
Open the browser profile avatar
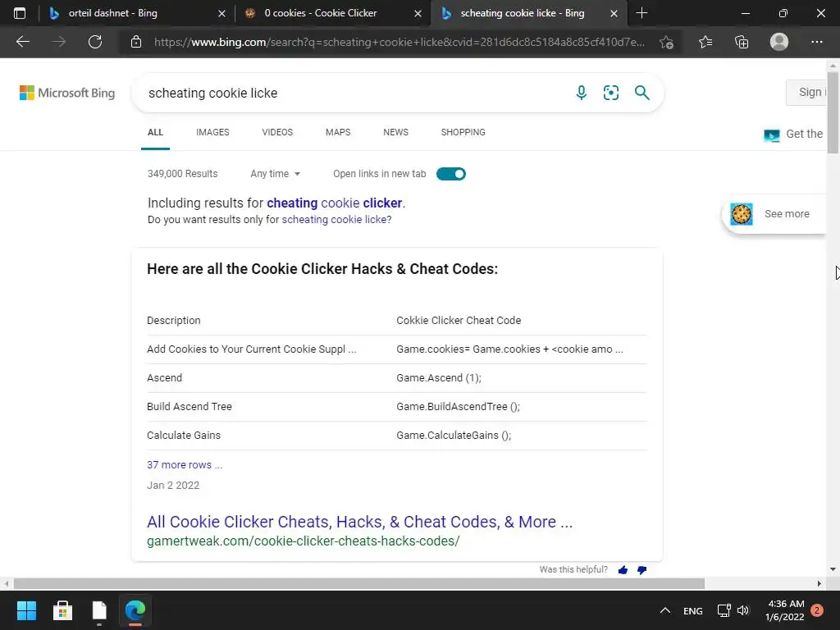tap(779, 42)
